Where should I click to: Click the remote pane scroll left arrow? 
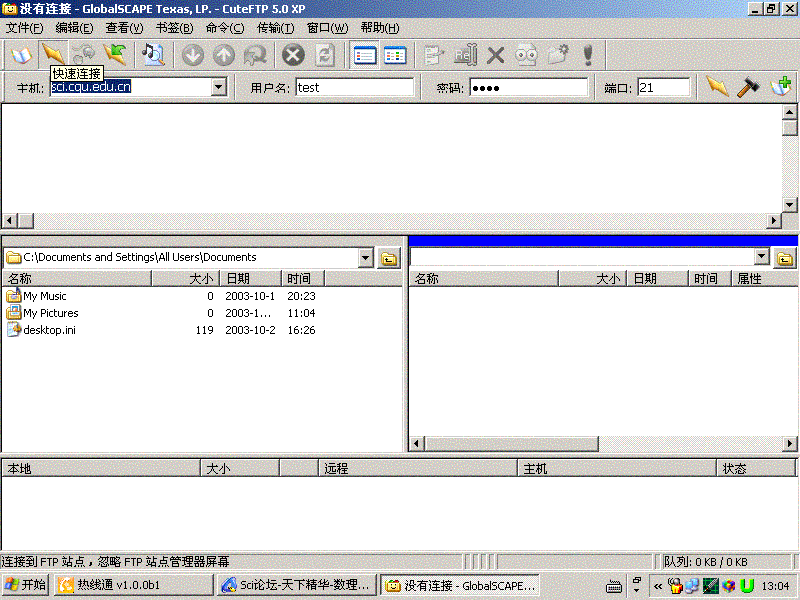click(x=417, y=444)
